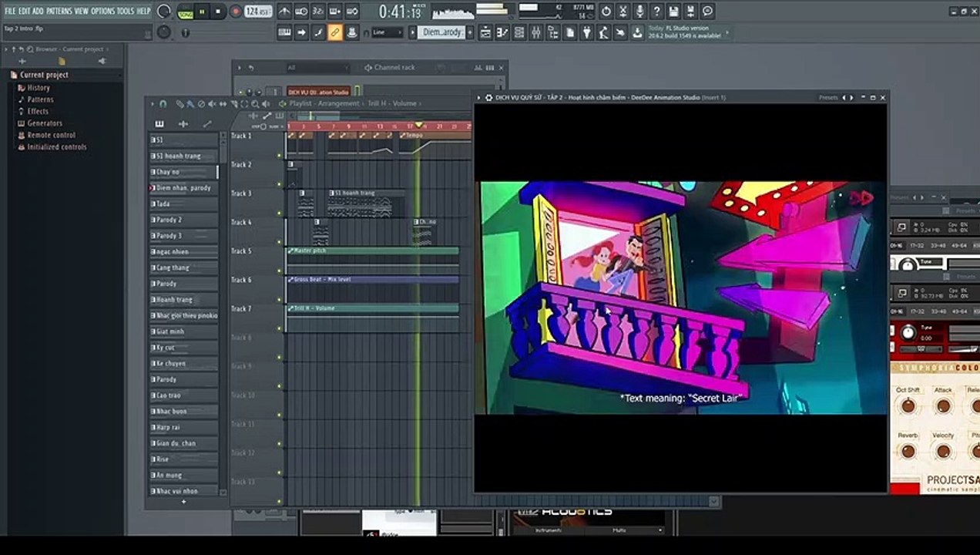Click the tempo 124 field
Screen dimensions: 980x555
pyautogui.click(x=257, y=12)
